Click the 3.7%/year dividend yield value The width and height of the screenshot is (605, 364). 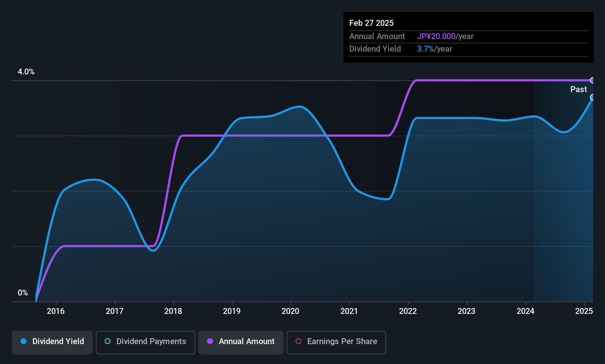click(x=434, y=49)
